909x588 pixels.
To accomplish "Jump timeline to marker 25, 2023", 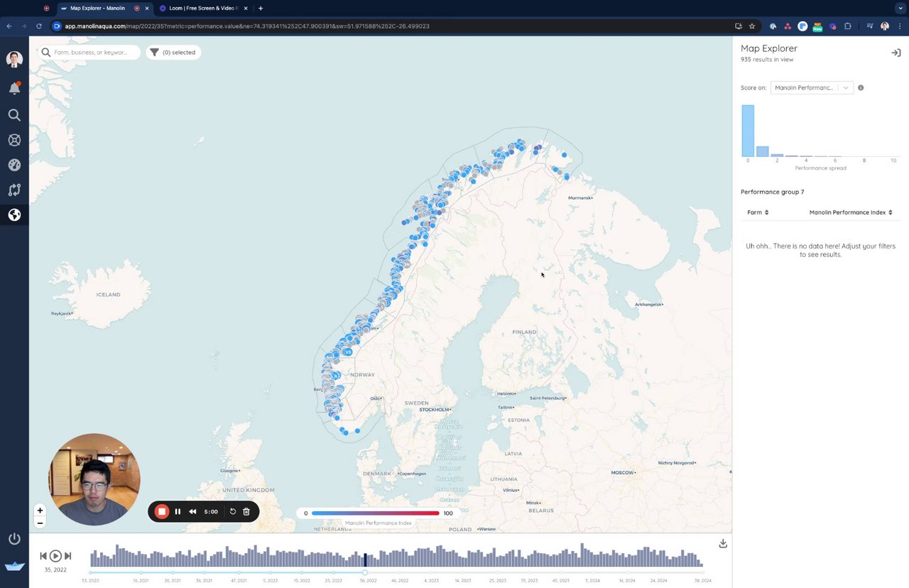I will [x=497, y=572].
